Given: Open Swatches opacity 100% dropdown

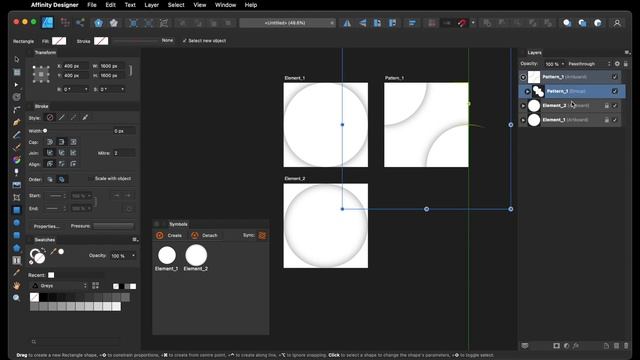Looking at the screenshot, I should point(133,256).
